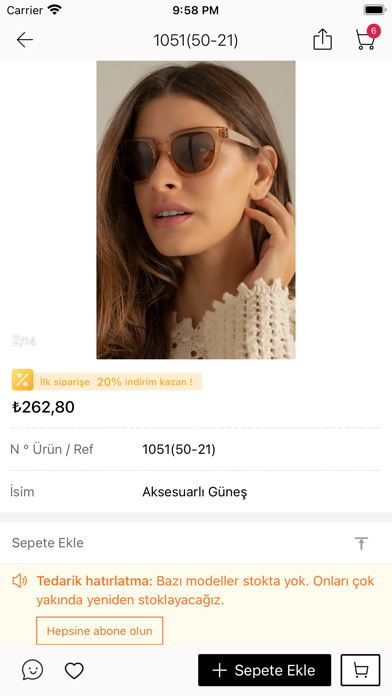Tap the 1051(50-21) page title
Viewport: 392px width, 696px height.
tap(196, 40)
